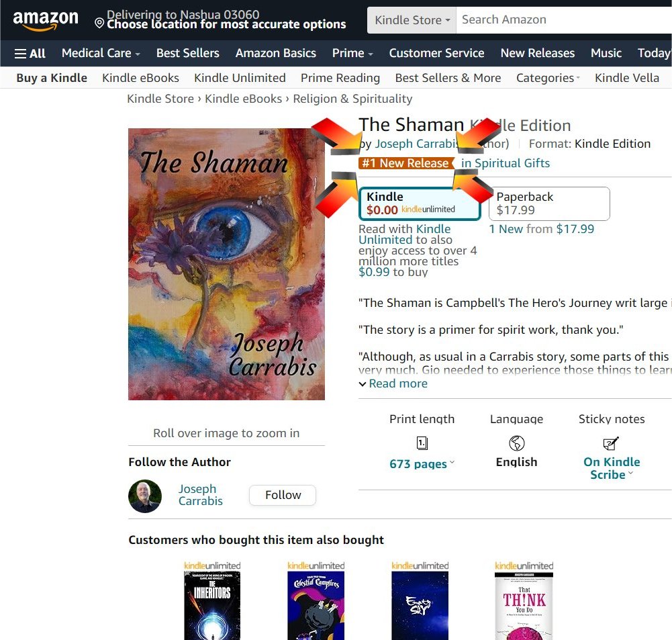Image resolution: width=672 pixels, height=640 pixels.
Task: Expand the Medical Care menu
Action: pos(101,53)
